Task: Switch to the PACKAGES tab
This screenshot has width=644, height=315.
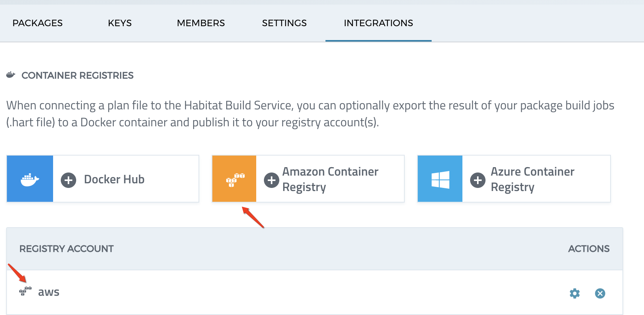Action: (x=37, y=23)
